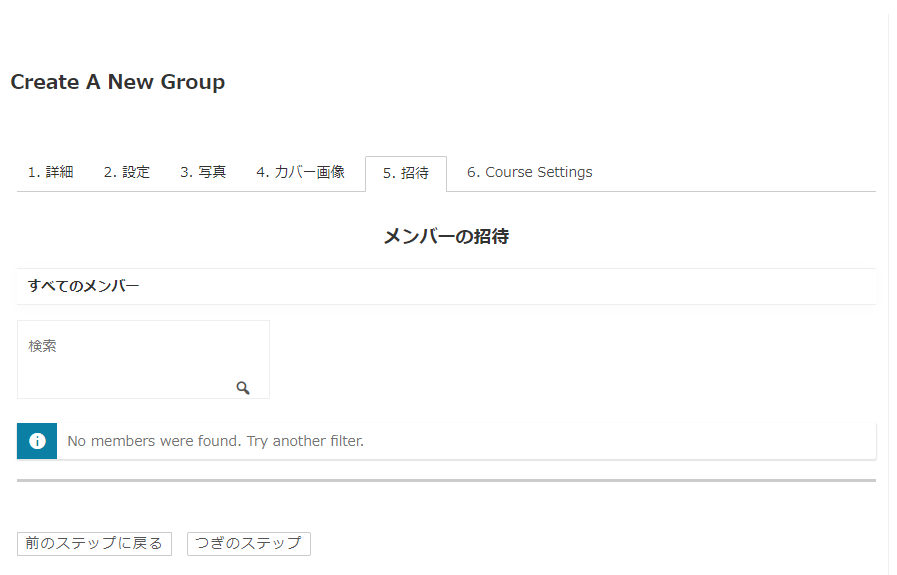Click the "No members were found" message text
The height and width of the screenshot is (575, 897).
coord(153,441)
